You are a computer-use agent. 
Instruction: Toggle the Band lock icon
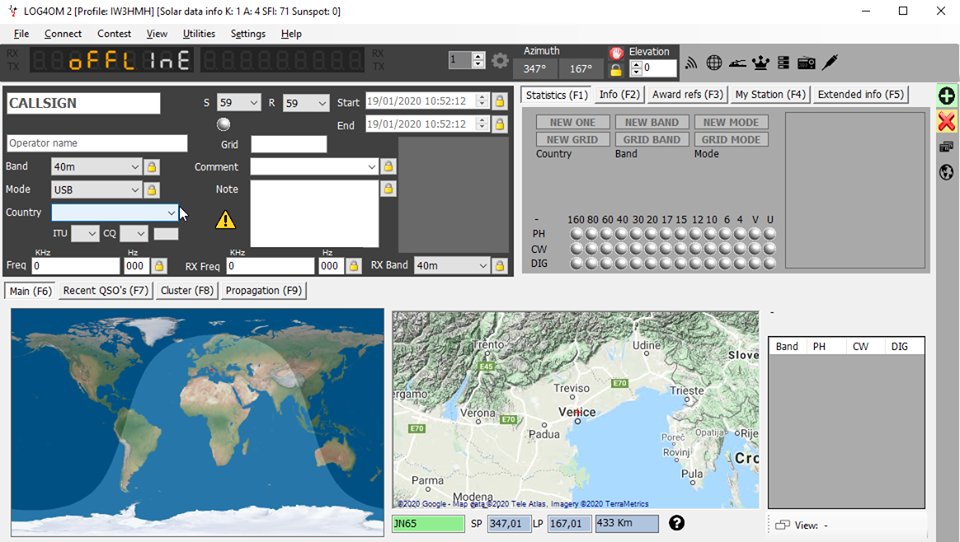[x=151, y=167]
